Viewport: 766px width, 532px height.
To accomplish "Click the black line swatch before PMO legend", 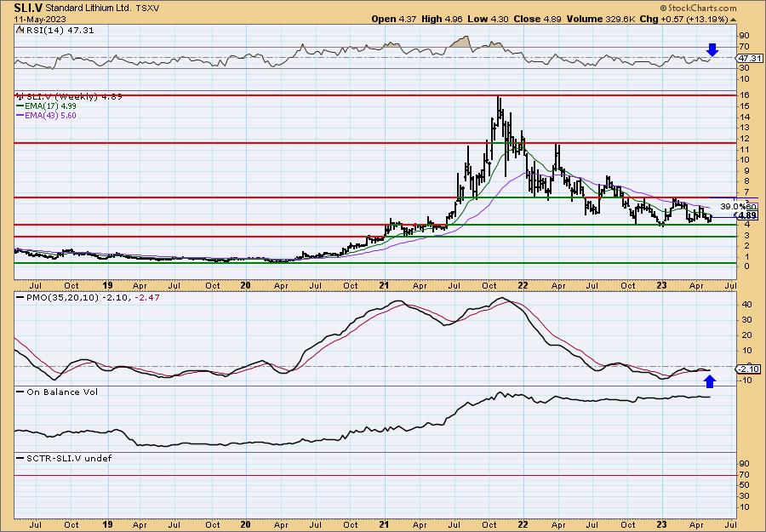I will click(20, 298).
